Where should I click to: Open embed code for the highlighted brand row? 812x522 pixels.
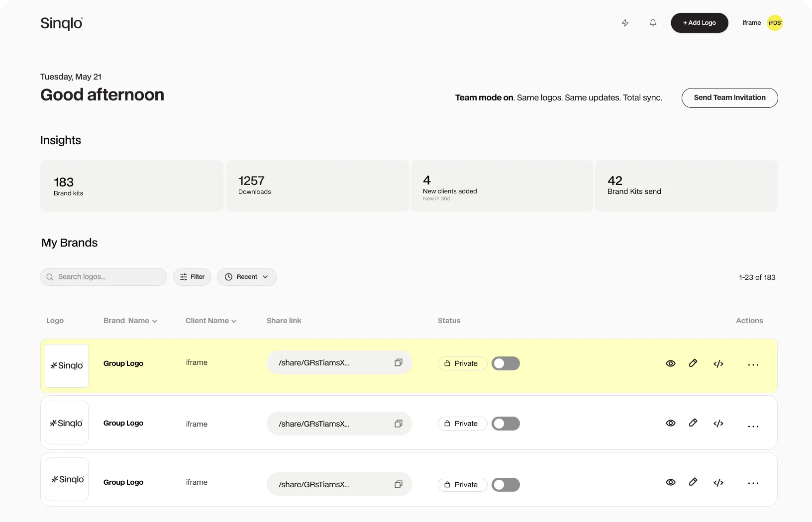click(x=718, y=363)
